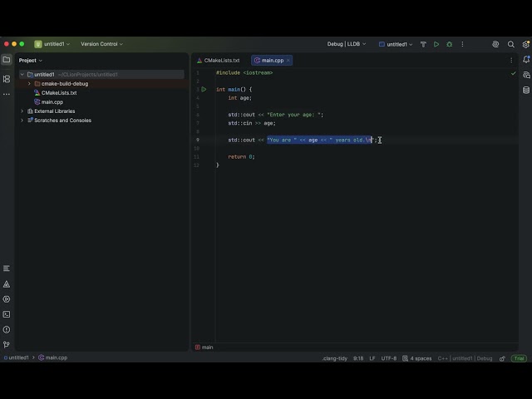Expand the cmake-build-debug folder
The height and width of the screenshot is (399, 532).
click(29, 83)
